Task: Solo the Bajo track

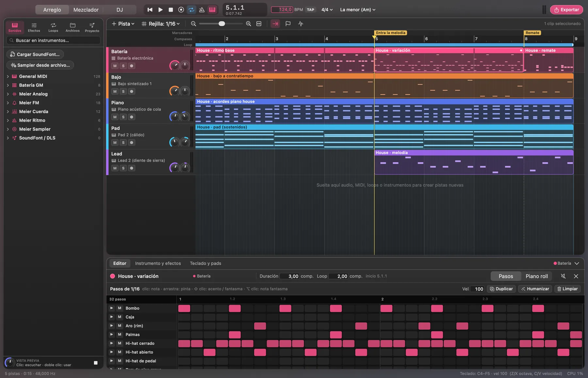Action: pos(123,91)
